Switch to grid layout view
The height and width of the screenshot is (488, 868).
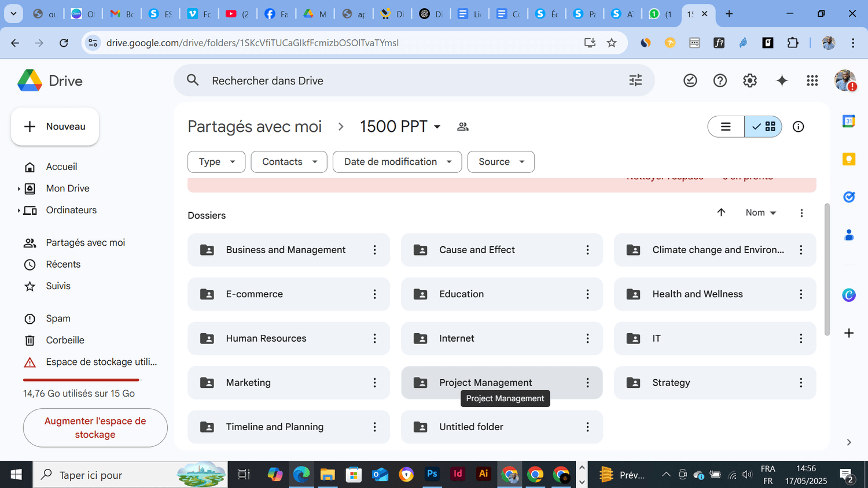click(763, 127)
